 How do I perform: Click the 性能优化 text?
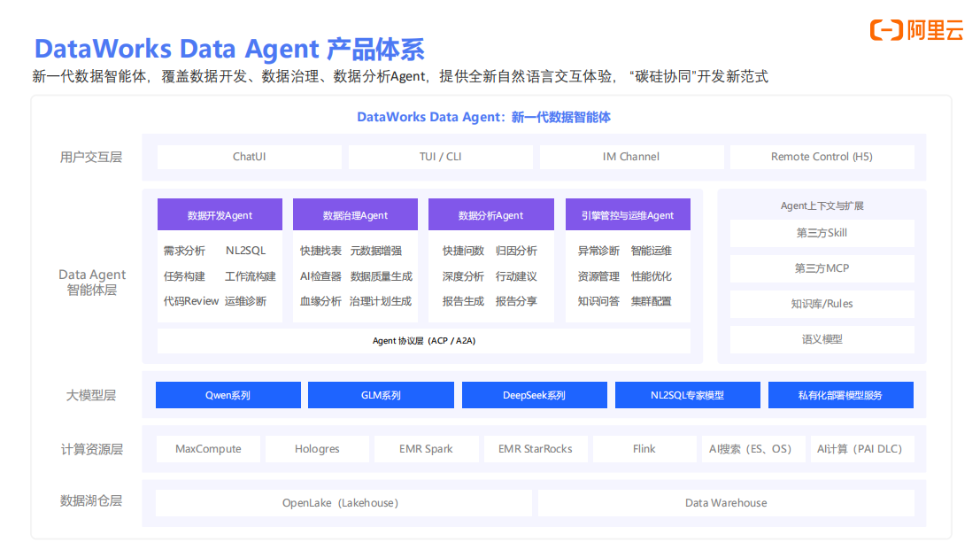point(652,276)
